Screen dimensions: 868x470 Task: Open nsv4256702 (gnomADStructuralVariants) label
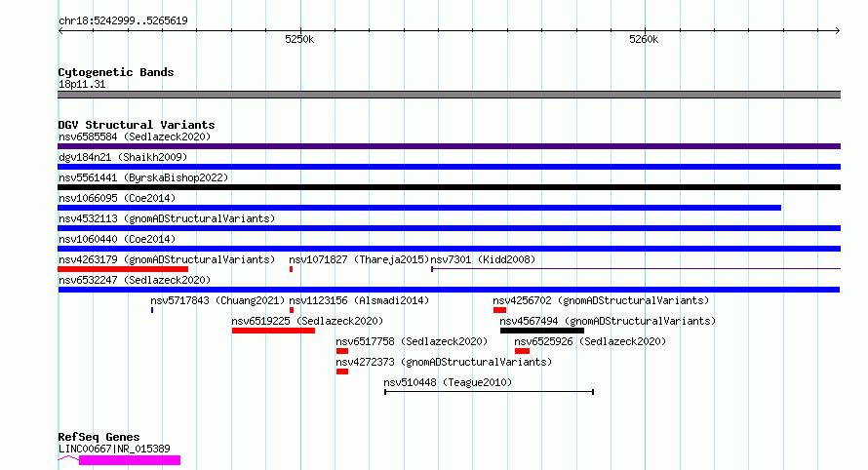point(601,300)
